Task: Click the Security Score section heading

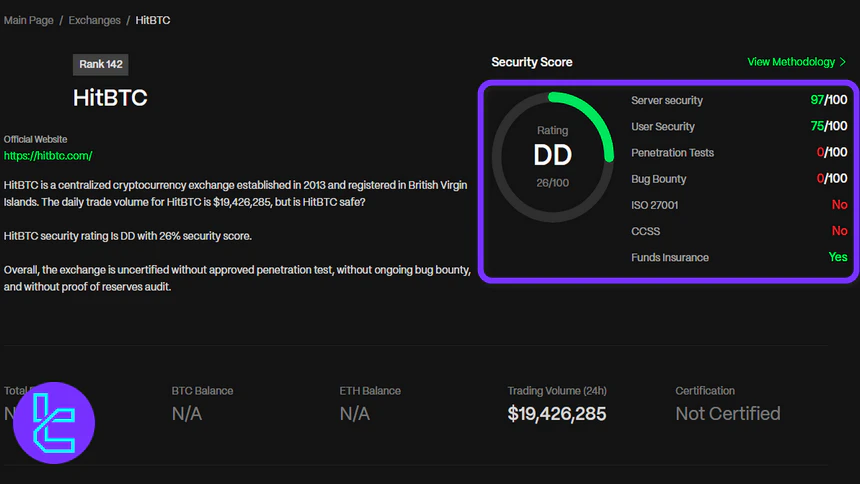Action: [532, 62]
